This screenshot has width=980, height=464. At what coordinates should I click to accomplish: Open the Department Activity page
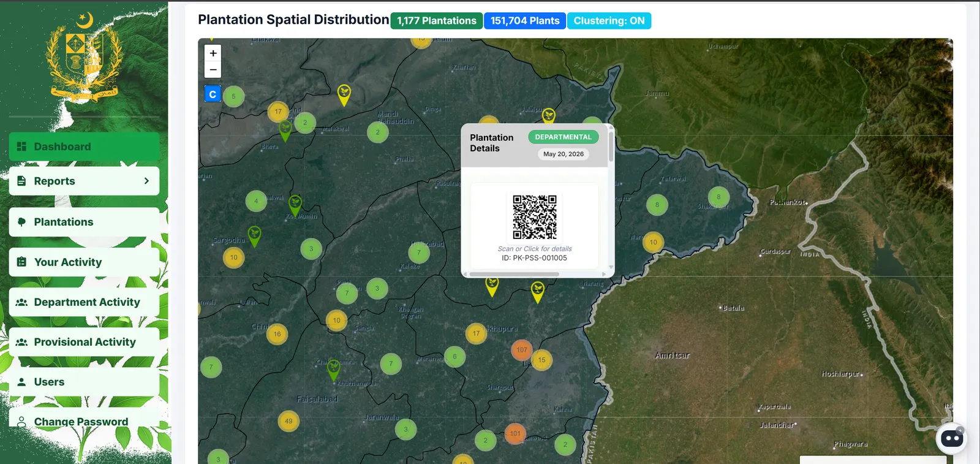click(84, 302)
